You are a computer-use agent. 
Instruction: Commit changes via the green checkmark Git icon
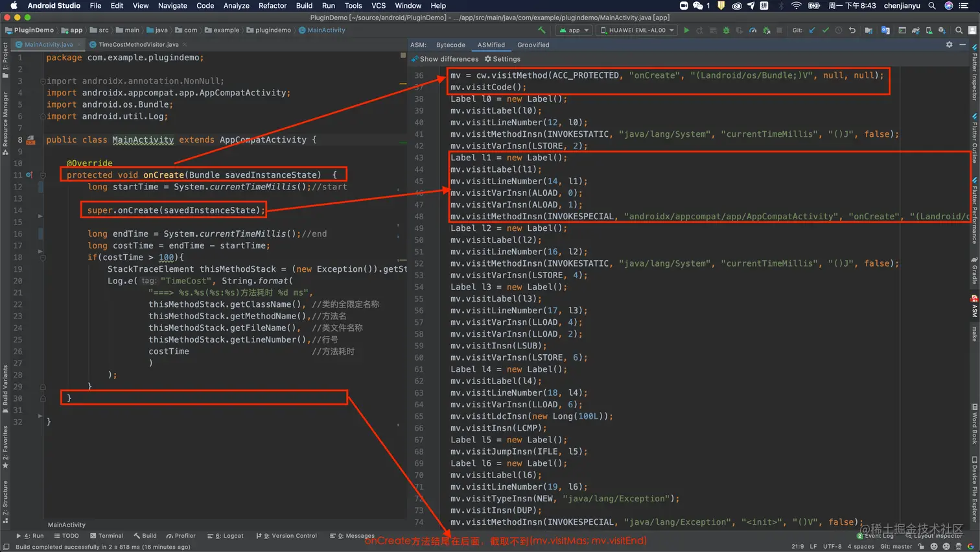825,30
